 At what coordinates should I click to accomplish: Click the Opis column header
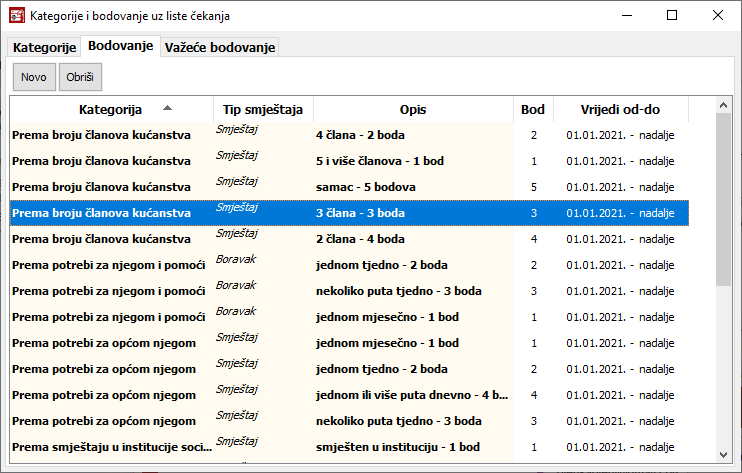point(412,109)
